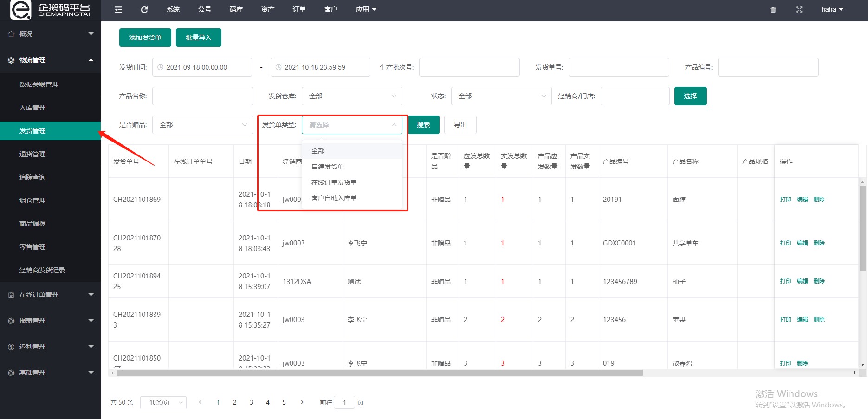
Task: Click 删除 for the 散养鸡 row
Action: (803, 363)
